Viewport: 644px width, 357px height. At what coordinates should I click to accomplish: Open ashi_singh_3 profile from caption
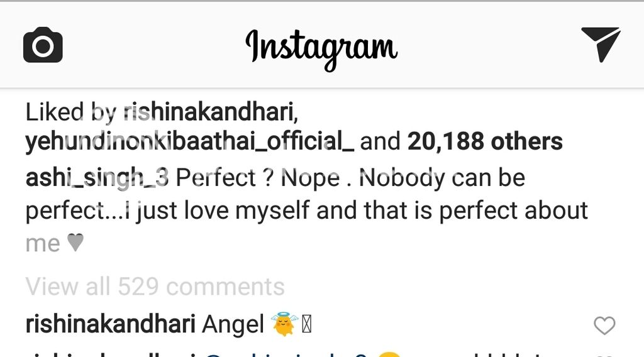[x=97, y=178]
